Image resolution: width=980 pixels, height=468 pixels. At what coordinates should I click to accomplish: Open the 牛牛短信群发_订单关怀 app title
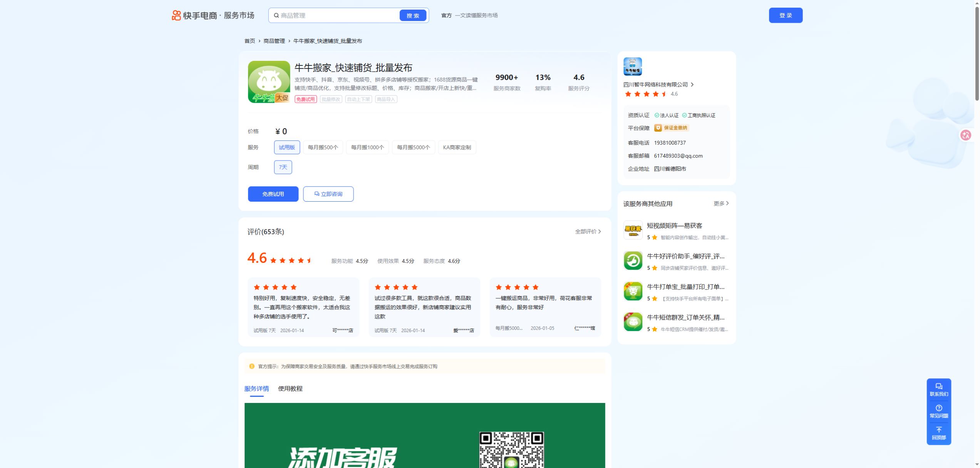pyautogui.click(x=685, y=318)
